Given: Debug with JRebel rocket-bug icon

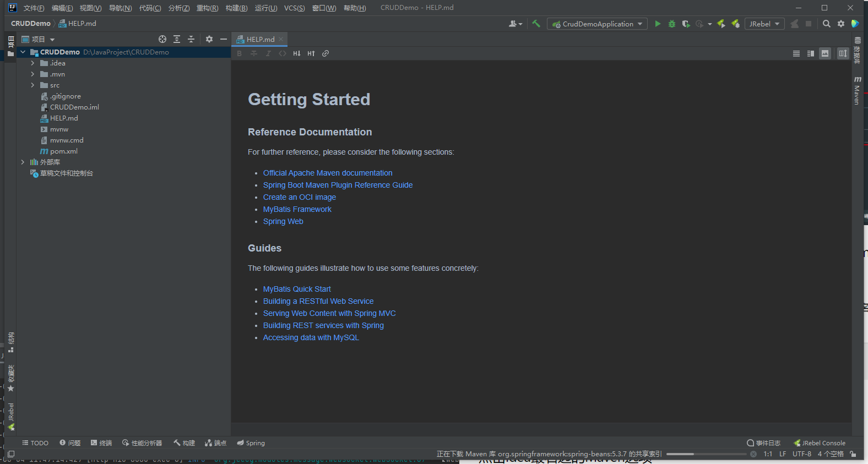Looking at the screenshot, I should [735, 24].
